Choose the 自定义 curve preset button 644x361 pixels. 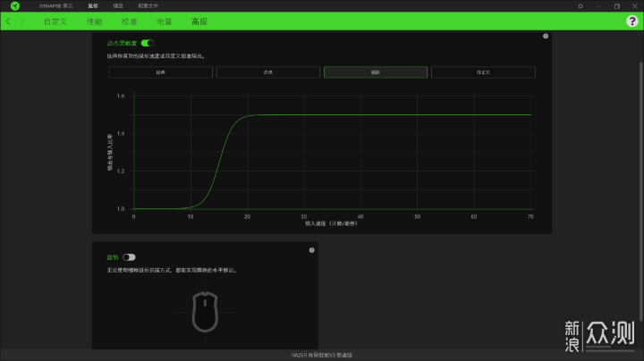pyautogui.click(x=483, y=72)
